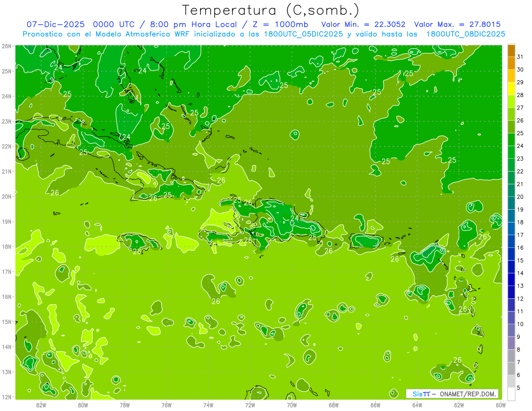Click the purple legend swatch between 9 and 10

[511, 330]
